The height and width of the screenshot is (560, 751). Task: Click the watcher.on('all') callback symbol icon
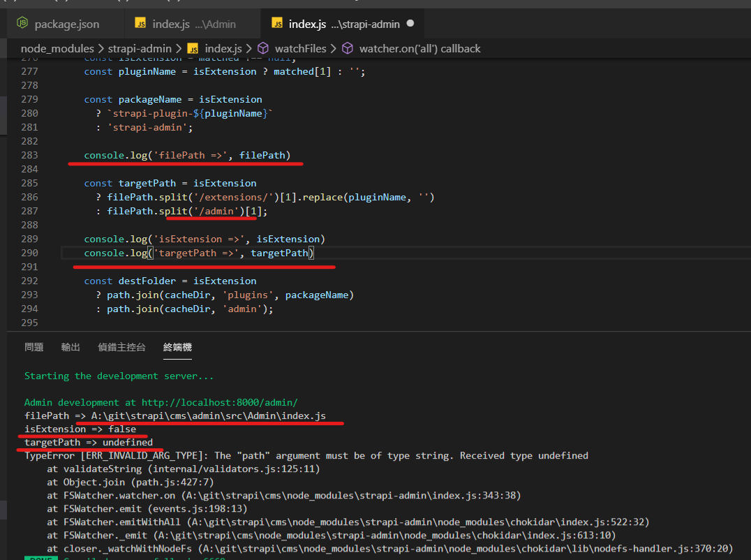point(348,48)
